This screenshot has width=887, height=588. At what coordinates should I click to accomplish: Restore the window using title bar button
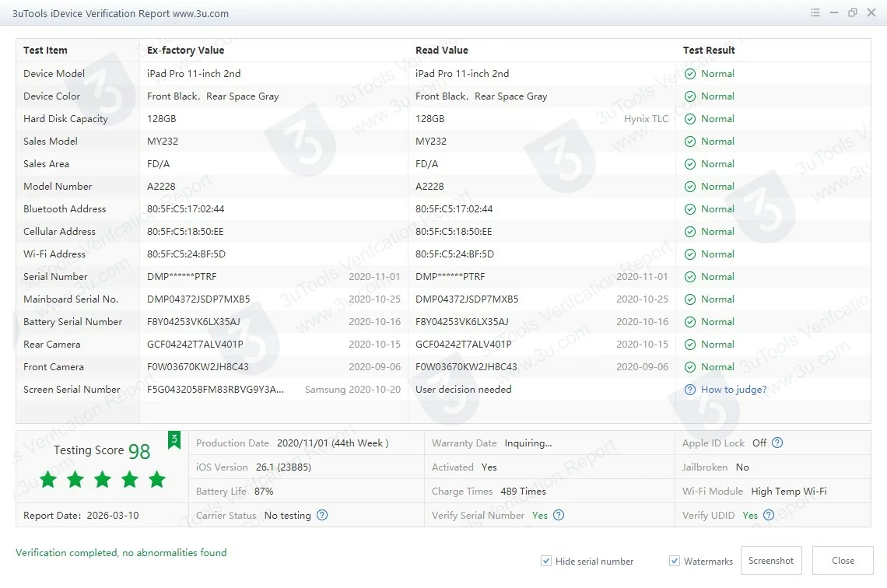(x=853, y=13)
